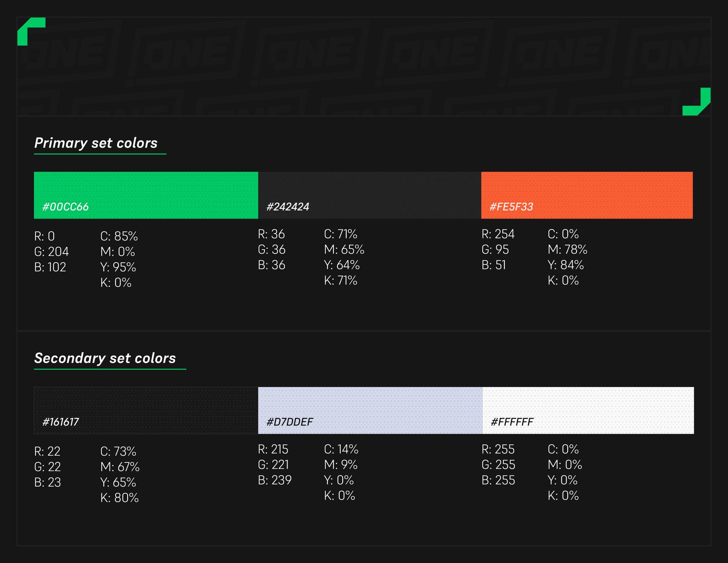
Task: Select the dark gray #242424 swatch
Action: [370, 195]
